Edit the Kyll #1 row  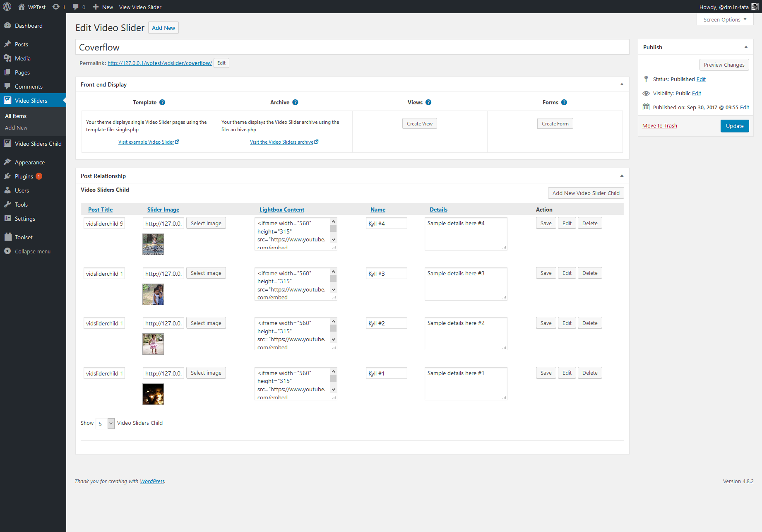[x=567, y=373]
